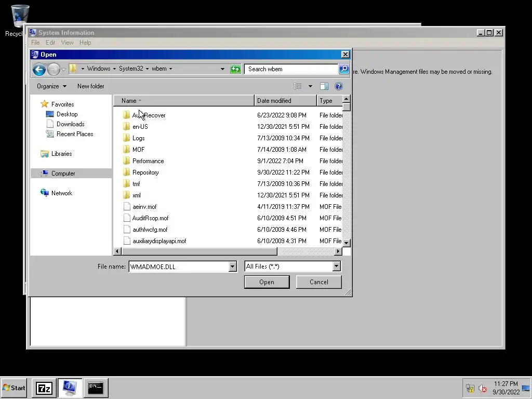Open the Edit menu in System Information
Screen dimensions: 532x399
(50, 43)
